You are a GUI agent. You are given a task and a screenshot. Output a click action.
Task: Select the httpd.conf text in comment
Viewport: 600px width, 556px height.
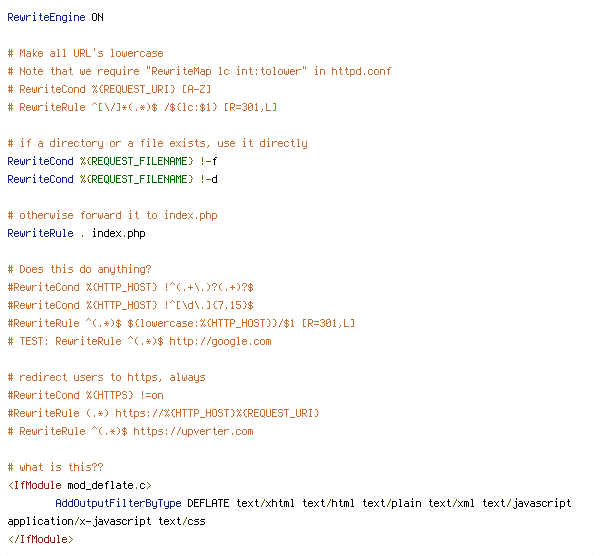pyautogui.click(x=361, y=72)
